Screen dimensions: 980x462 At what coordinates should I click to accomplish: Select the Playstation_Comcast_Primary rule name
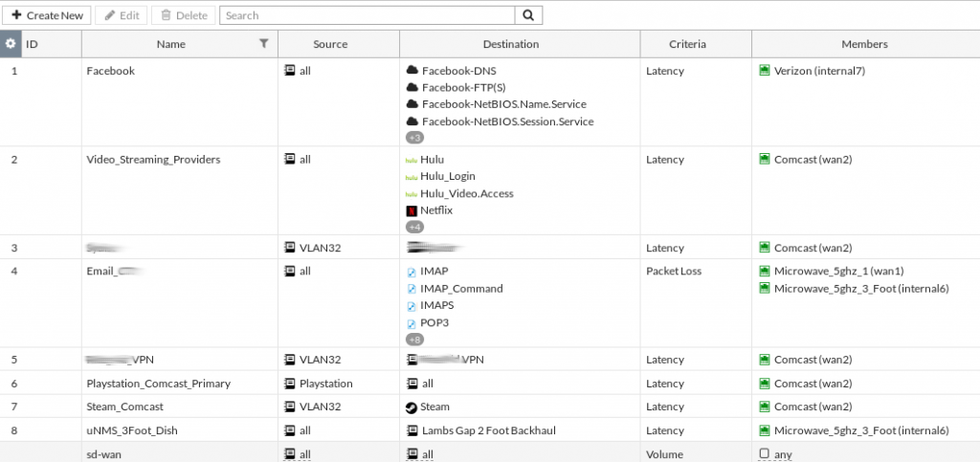158,384
